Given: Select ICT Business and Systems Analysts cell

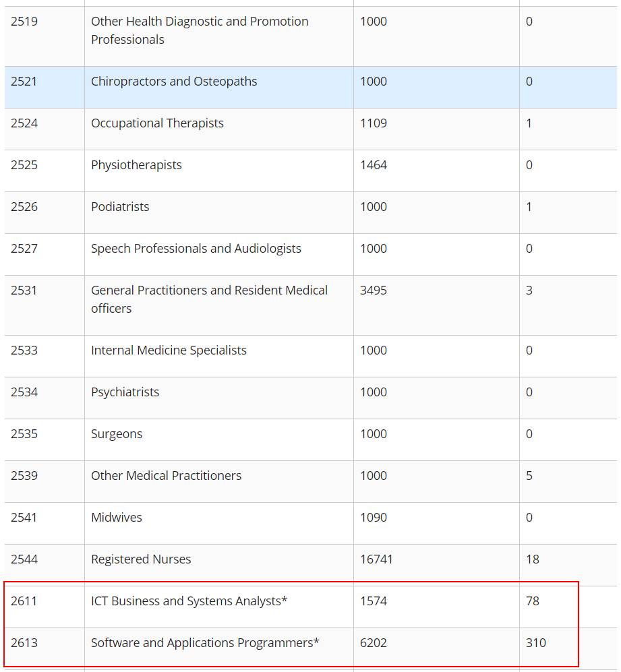Looking at the screenshot, I should pyautogui.click(x=189, y=601).
